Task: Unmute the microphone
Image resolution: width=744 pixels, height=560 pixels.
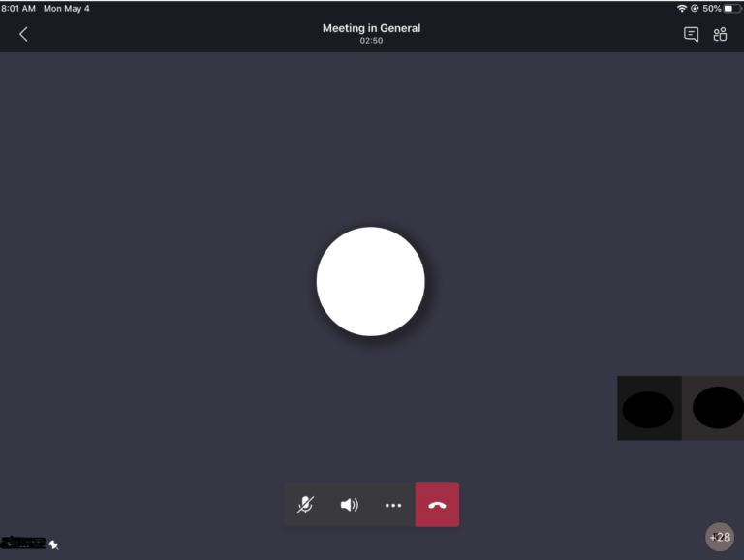Action: [305, 505]
